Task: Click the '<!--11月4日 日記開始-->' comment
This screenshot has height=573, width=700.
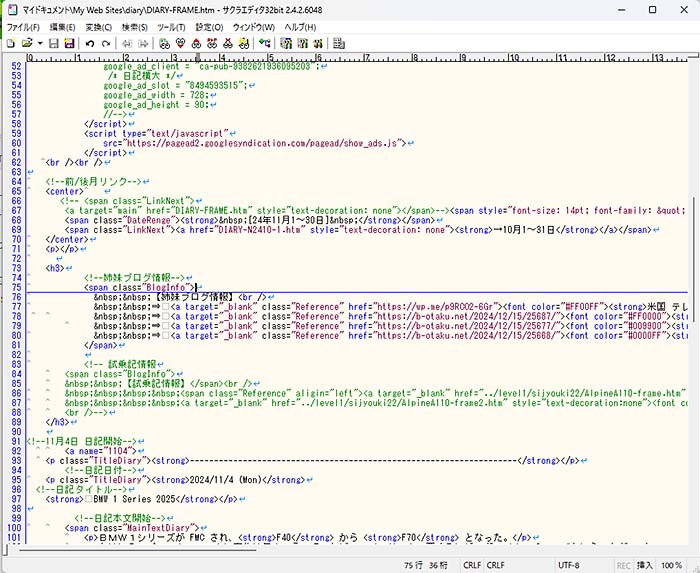Action: [82, 441]
